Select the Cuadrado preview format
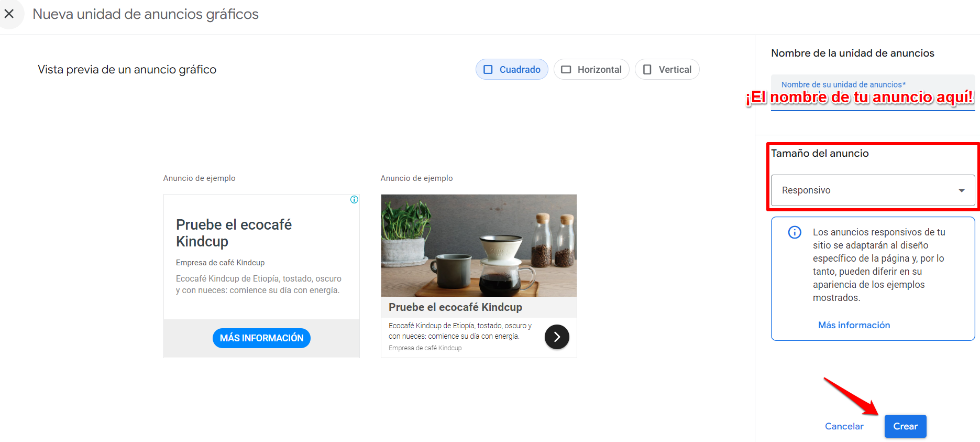Viewport: 980px width, 442px height. tap(512, 69)
